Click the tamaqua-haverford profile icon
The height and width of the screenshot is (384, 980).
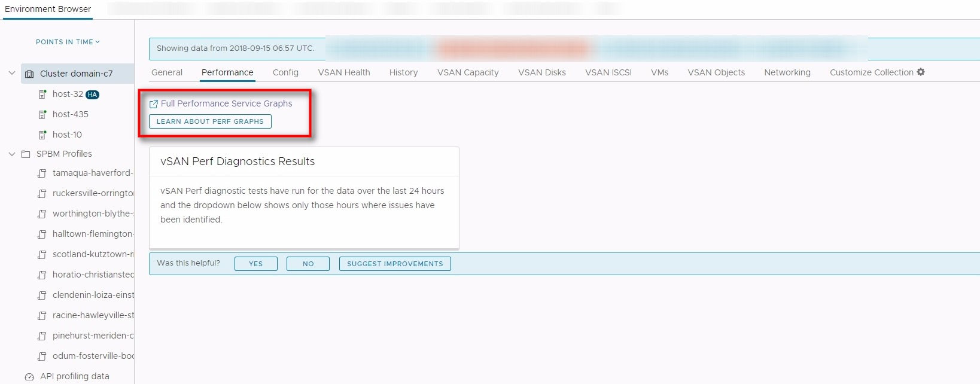(42, 173)
